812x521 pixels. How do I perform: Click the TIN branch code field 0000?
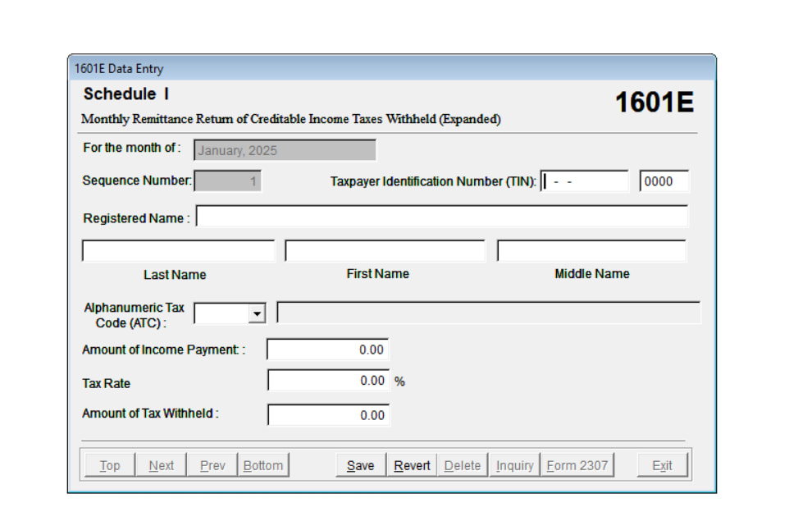[x=664, y=181]
